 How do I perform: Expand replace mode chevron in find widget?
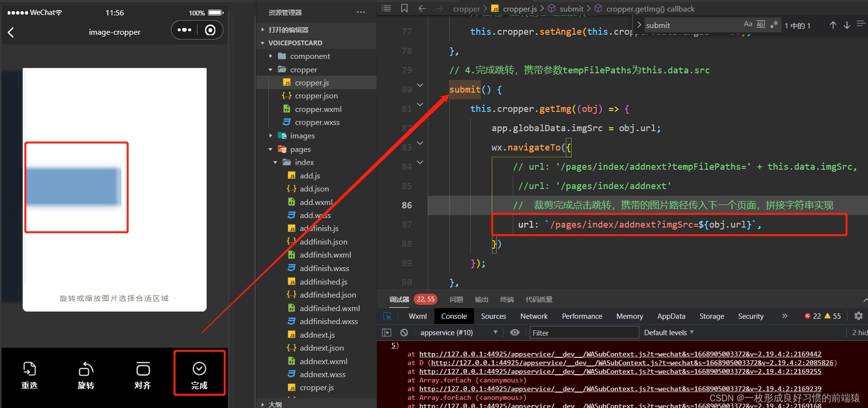tap(639, 25)
